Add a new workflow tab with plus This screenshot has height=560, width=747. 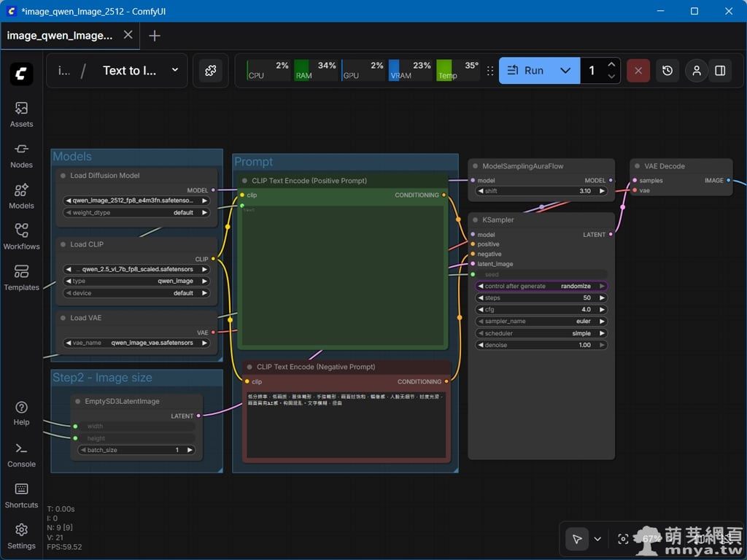click(155, 36)
